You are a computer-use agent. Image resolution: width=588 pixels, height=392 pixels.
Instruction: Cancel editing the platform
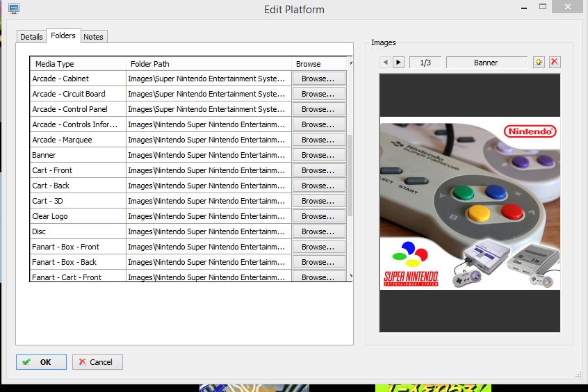97,362
